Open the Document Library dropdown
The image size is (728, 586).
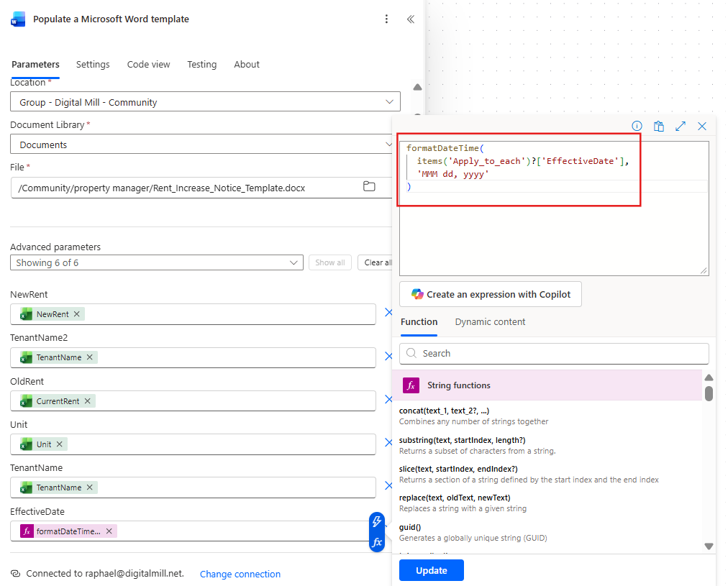coord(201,145)
